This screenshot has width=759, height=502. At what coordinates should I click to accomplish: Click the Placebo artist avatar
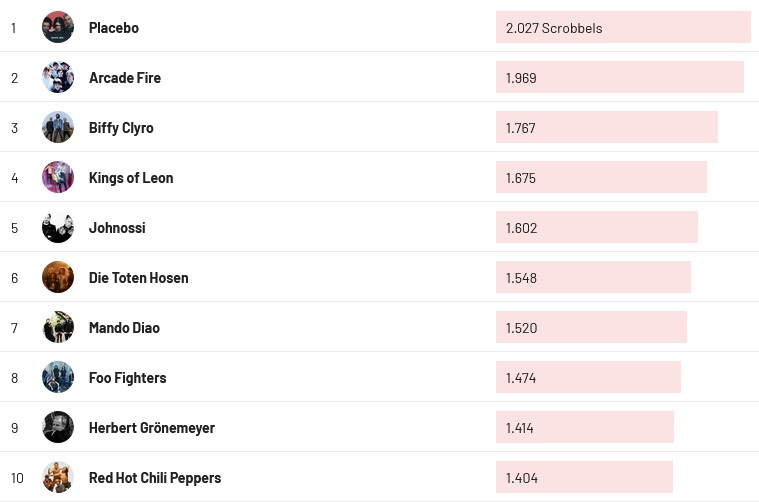pos(58,27)
